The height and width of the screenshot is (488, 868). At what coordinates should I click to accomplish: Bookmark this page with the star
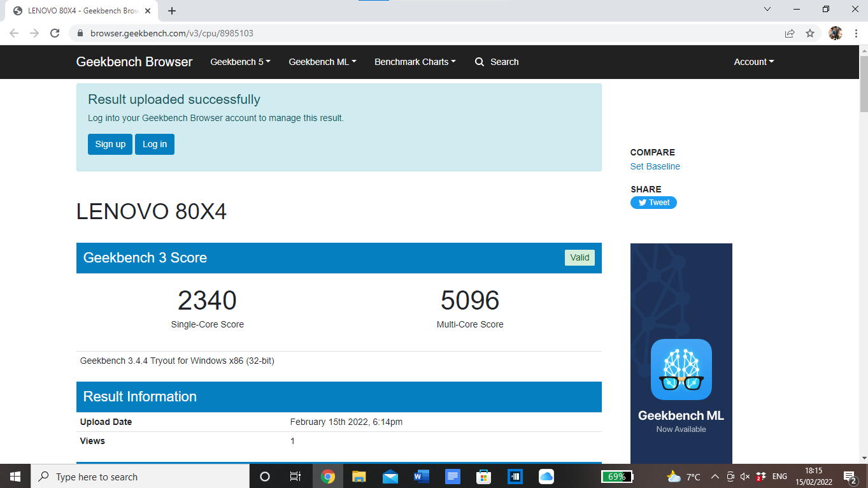pyautogui.click(x=810, y=33)
